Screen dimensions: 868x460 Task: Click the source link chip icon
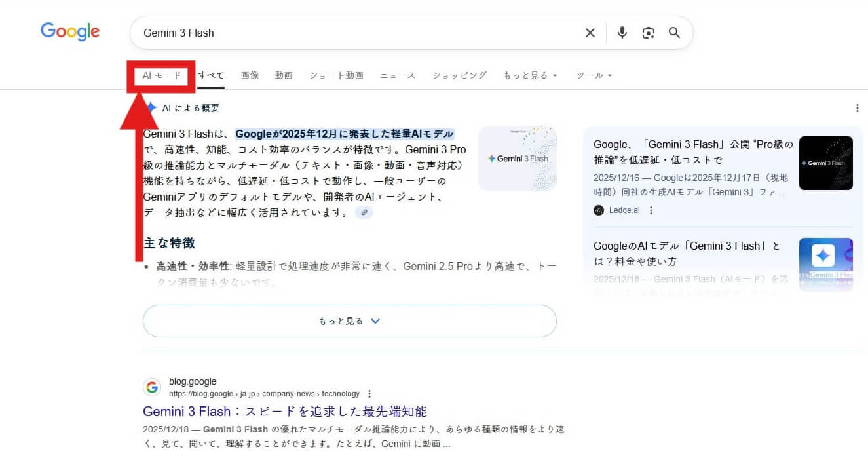[364, 212]
